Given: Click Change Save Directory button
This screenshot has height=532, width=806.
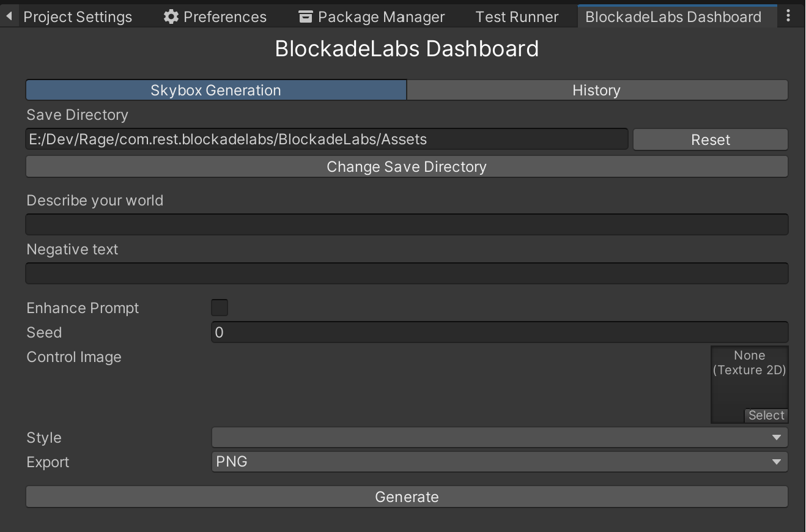Looking at the screenshot, I should click(x=407, y=167).
